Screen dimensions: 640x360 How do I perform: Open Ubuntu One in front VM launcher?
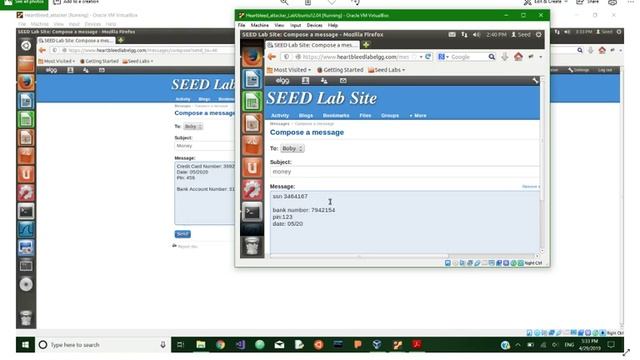click(x=252, y=167)
